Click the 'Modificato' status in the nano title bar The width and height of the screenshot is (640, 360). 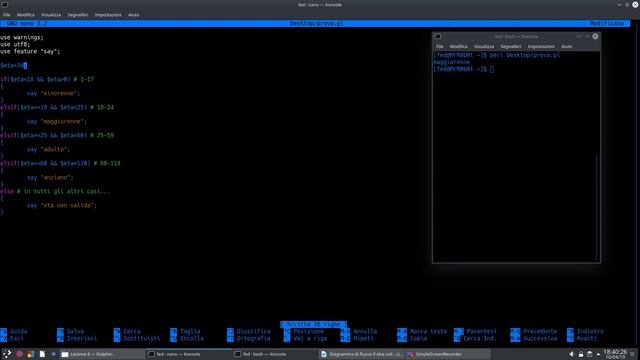point(607,23)
